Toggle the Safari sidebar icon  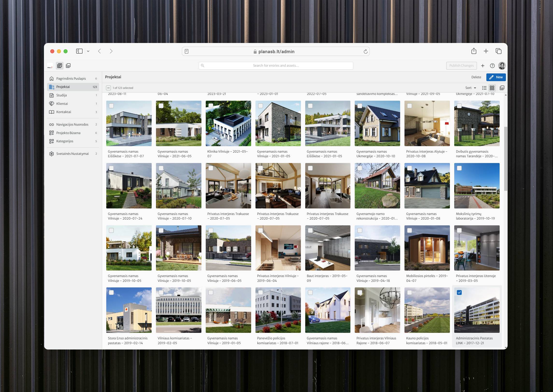[x=79, y=51]
